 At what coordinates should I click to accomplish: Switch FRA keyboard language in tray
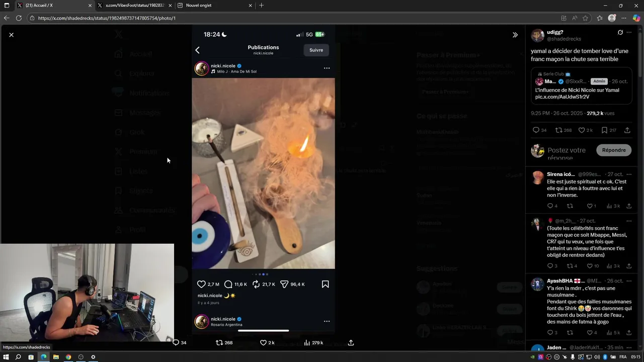coord(623,357)
